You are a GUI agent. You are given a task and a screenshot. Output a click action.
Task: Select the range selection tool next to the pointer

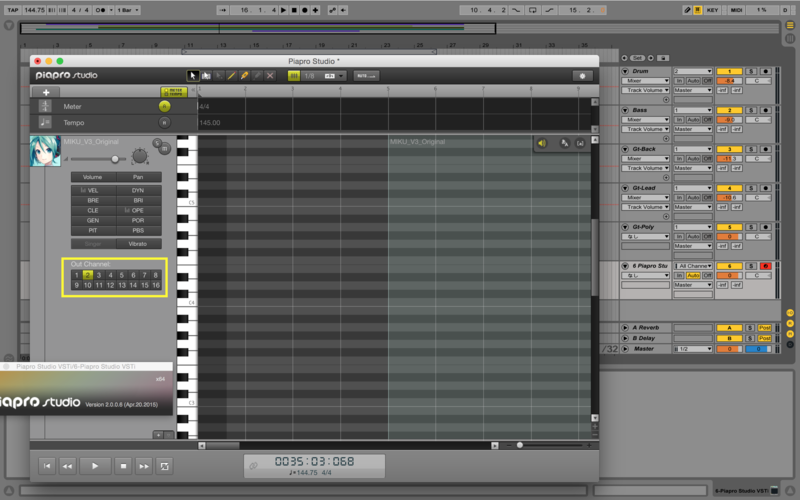point(206,76)
